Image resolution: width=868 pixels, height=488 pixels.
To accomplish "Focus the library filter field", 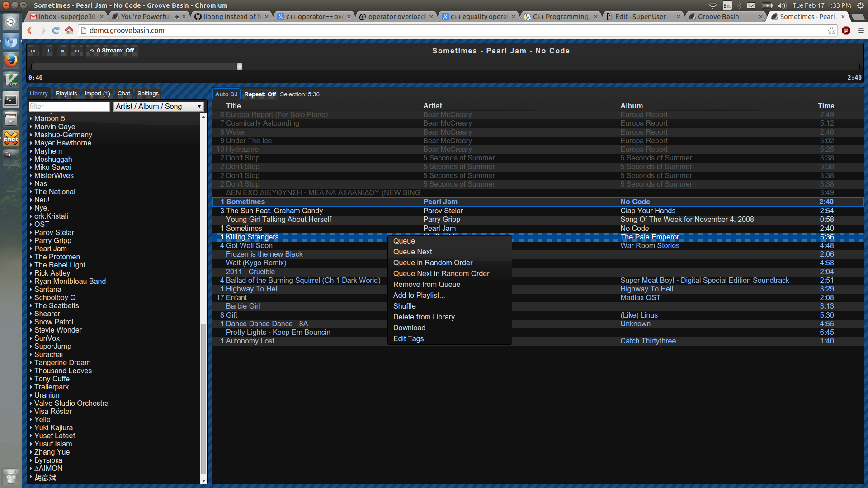I will point(69,107).
